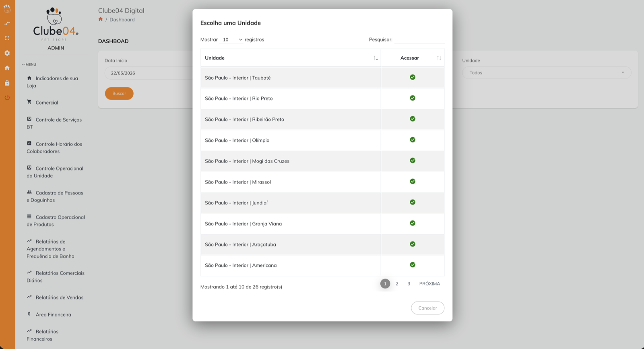Open the Unidade Todos dropdown

click(547, 73)
